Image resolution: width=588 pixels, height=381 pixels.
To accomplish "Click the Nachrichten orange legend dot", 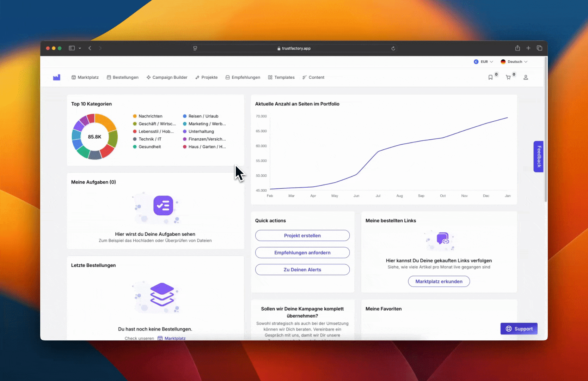I will pyautogui.click(x=135, y=116).
